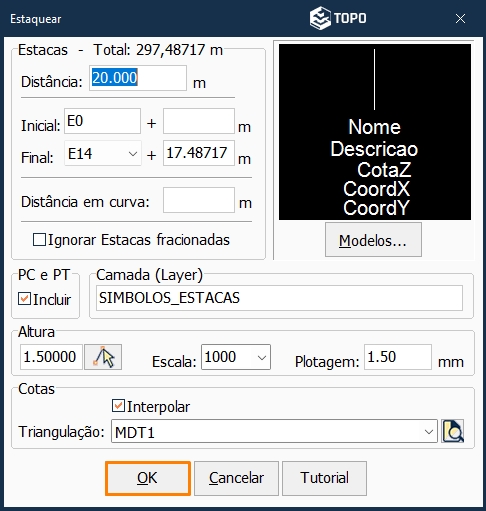Click the Cancelar button
Screen dimensions: 486x511
(x=236, y=478)
